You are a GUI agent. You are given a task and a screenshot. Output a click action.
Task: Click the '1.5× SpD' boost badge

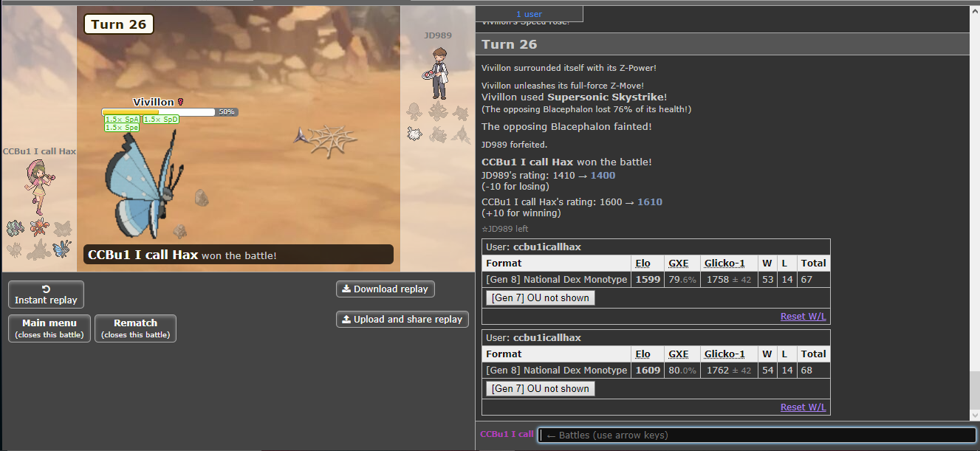pos(161,120)
